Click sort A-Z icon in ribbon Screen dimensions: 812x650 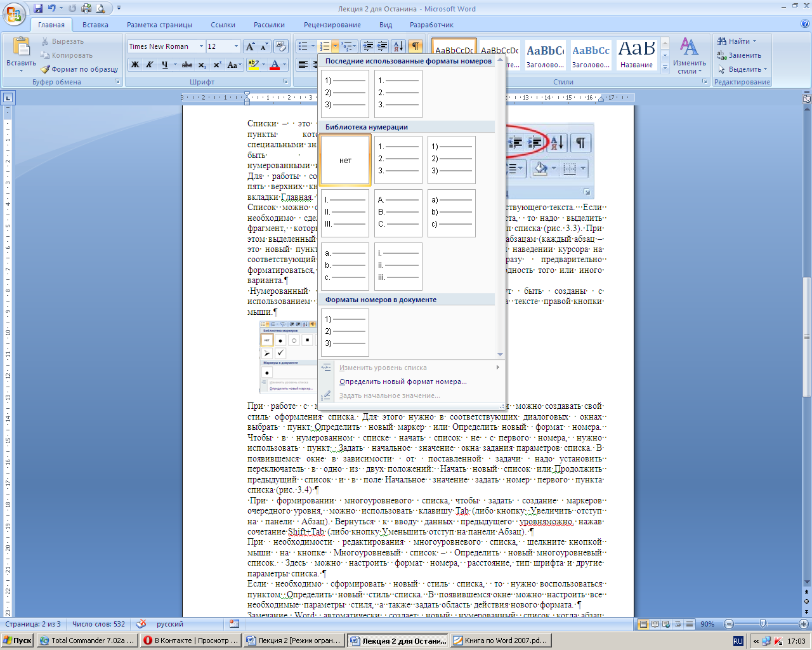tap(398, 46)
